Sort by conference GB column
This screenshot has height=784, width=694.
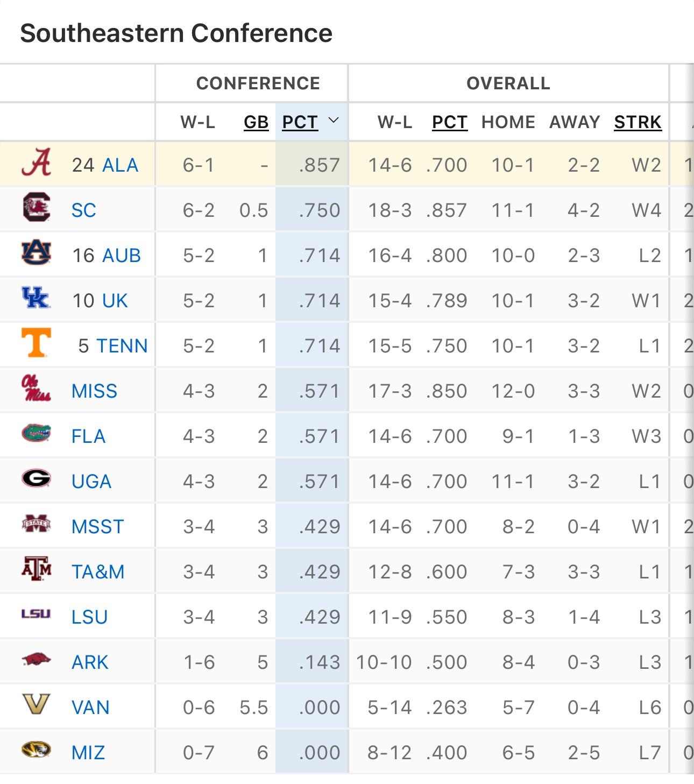coord(256,122)
